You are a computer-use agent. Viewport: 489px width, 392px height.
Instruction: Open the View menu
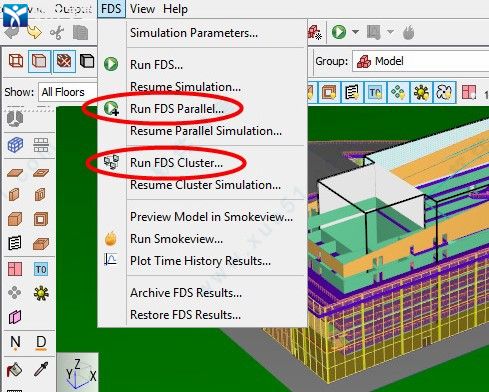tap(142, 9)
